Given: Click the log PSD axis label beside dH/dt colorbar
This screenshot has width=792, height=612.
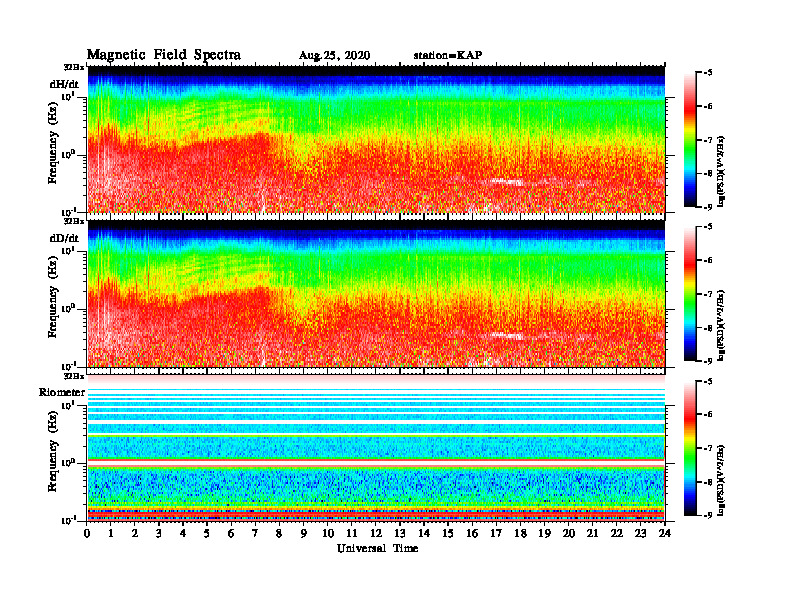Looking at the screenshot, I should coord(721,171).
